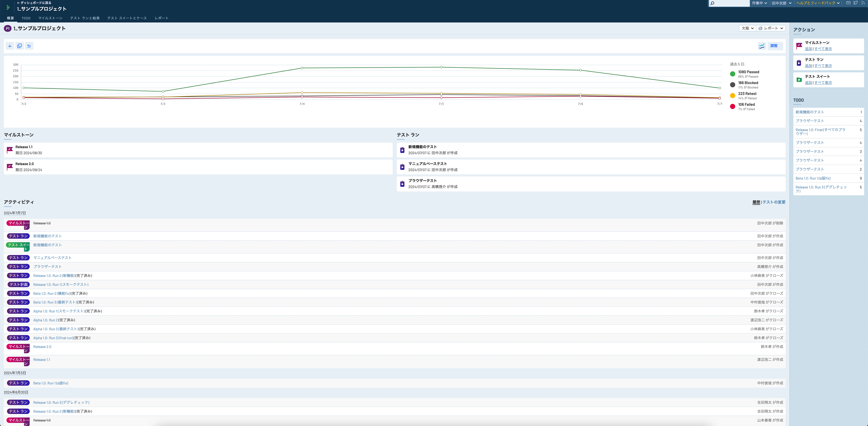
Task: Click the run icon beside 高橋啓介's ブラウザーテスト
Action: 402,184
